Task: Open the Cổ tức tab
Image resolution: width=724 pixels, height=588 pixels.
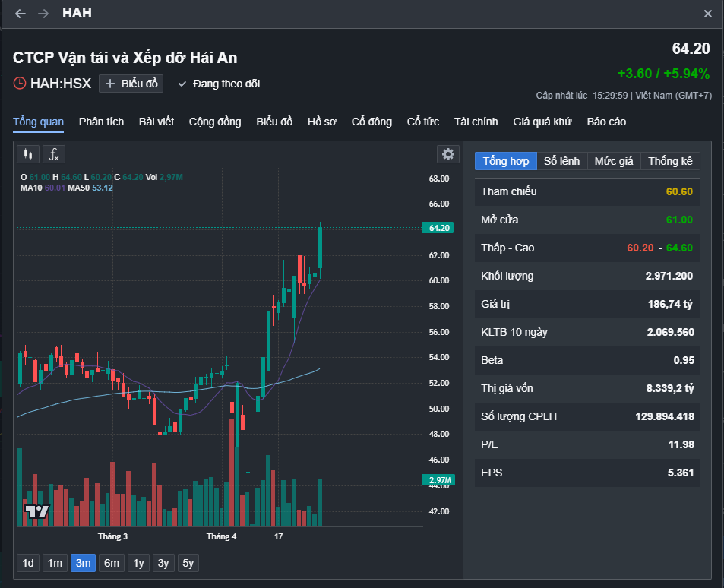Action: coord(423,122)
